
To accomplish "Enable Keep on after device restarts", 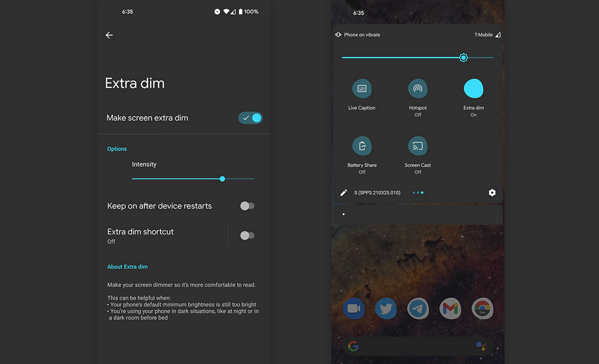I will pos(247,206).
